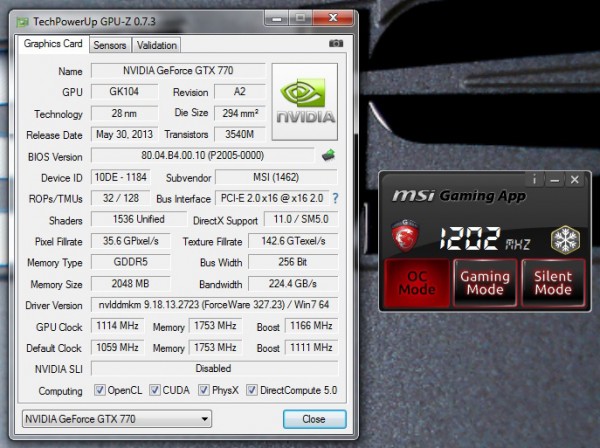Click the TechPowerUp GPU-Z 0.7.3 title text
This screenshot has width=600, height=448.
point(94,21)
